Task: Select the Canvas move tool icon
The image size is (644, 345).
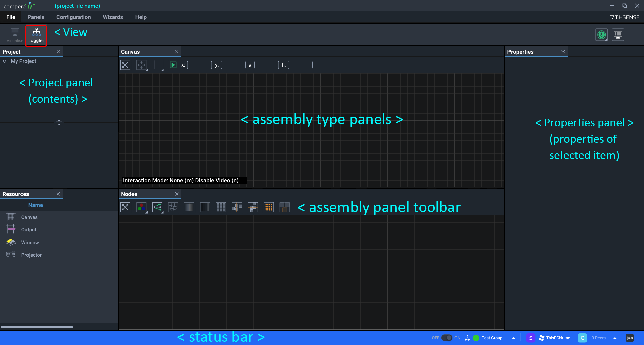Action: coord(142,65)
